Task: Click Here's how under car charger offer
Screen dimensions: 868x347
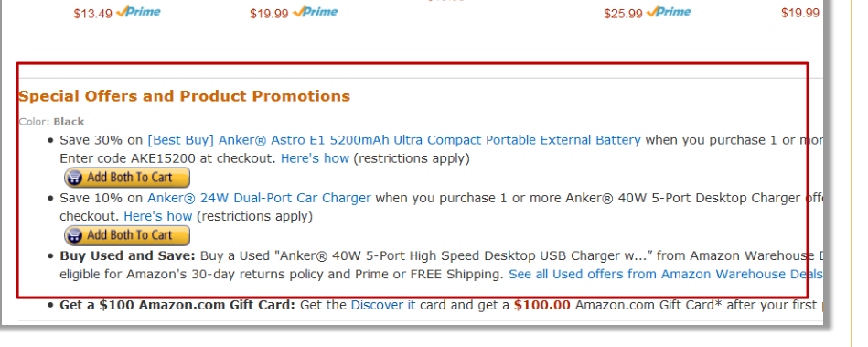Action: click(157, 216)
